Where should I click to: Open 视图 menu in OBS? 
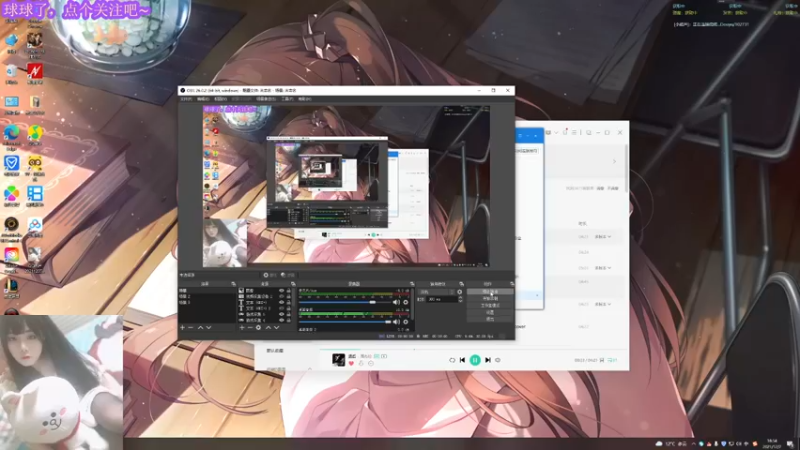tap(220, 99)
